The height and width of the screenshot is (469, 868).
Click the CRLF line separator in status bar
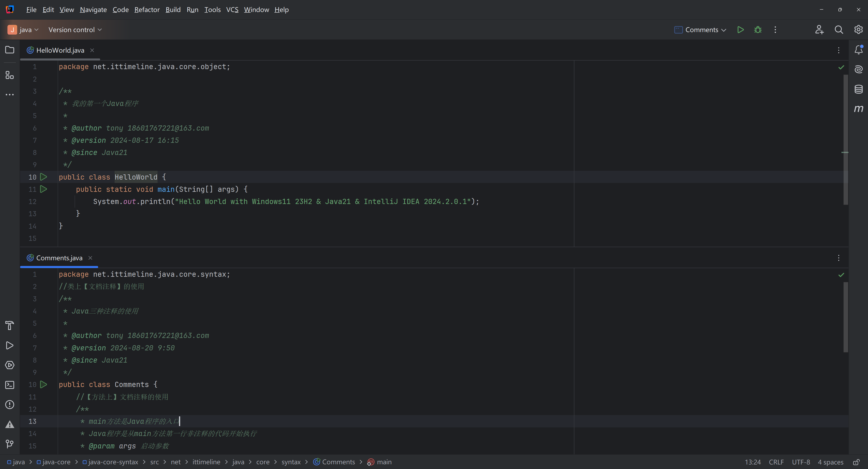coord(776,462)
